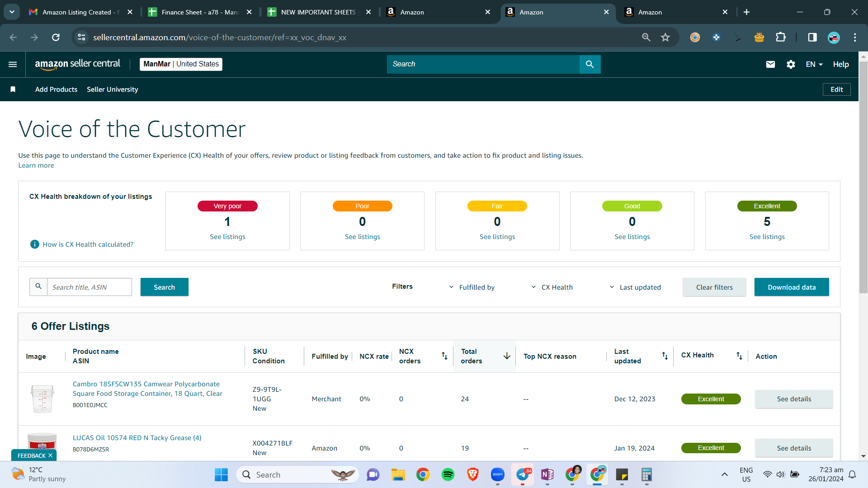See listings under Very poor

tap(227, 237)
